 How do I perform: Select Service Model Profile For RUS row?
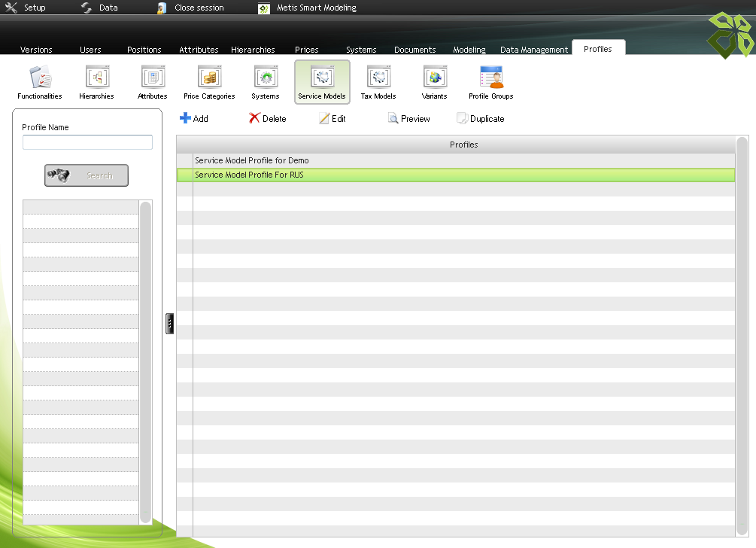point(456,175)
